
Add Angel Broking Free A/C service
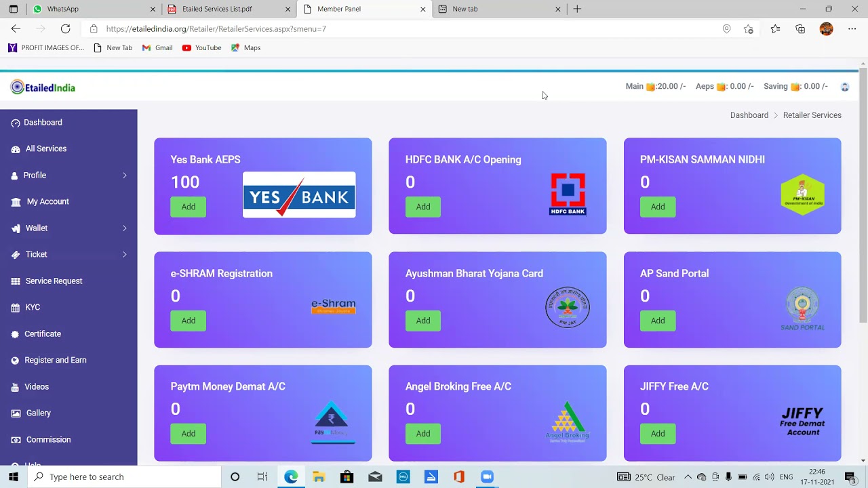click(423, 434)
